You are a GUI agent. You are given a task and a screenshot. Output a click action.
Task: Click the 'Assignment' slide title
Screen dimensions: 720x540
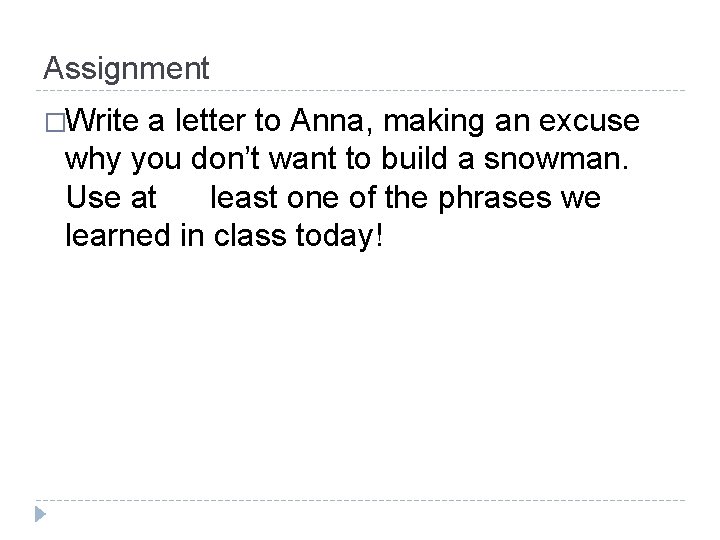pos(126,69)
